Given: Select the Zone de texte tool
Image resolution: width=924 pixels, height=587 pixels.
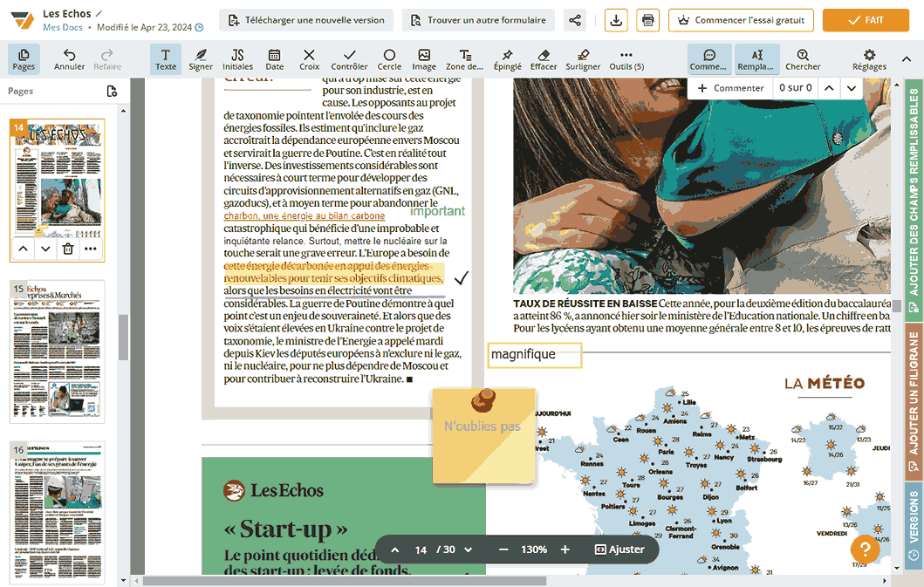Looking at the screenshot, I should coord(464,59).
